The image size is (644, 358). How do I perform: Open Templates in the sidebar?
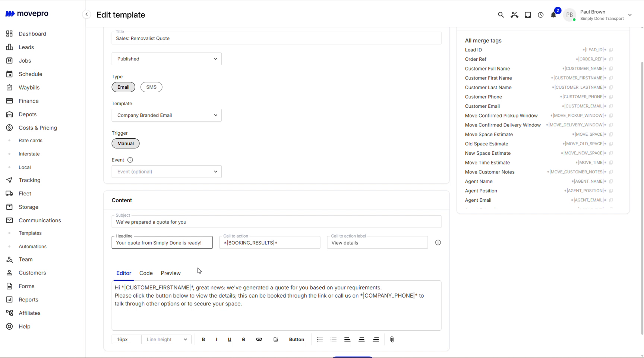pyautogui.click(x=30, y=233)
